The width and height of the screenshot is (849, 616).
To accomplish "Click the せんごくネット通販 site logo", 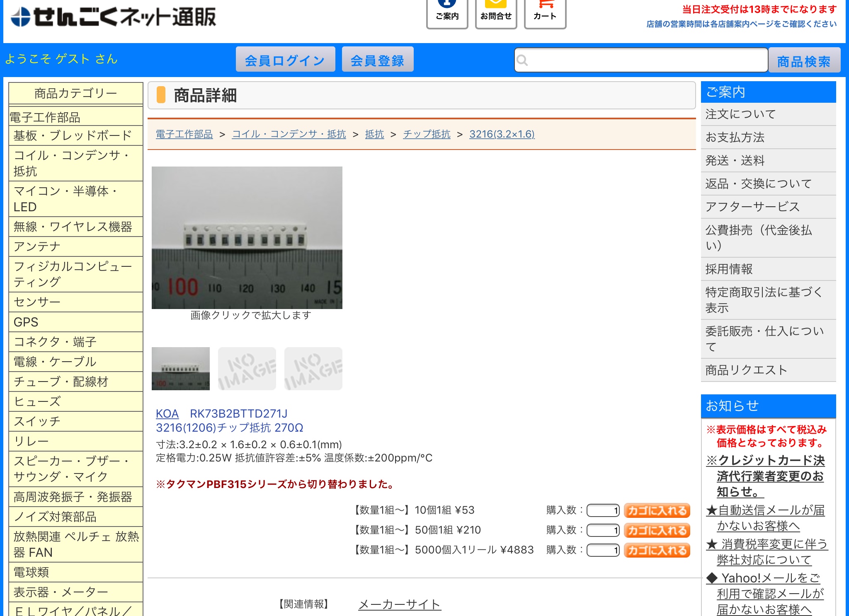I will pos(113,17).
